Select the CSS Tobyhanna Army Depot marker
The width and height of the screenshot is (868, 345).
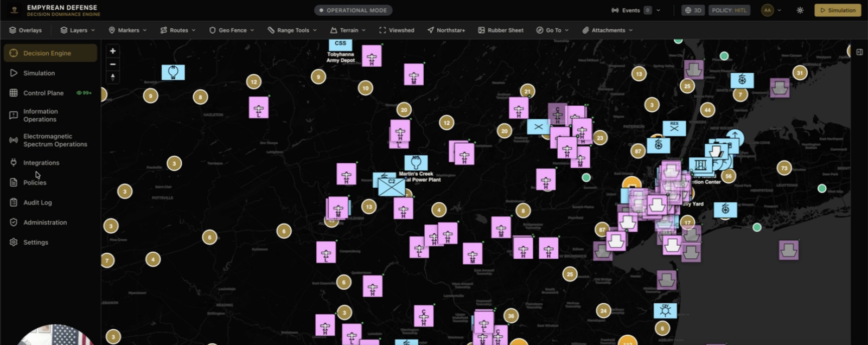click(340, 44)
